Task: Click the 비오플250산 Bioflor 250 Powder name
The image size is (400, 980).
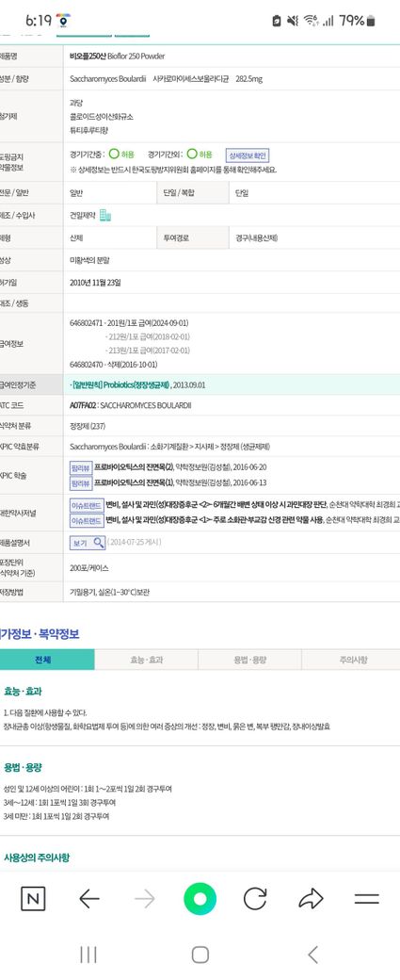Action: tap(118, 57)
